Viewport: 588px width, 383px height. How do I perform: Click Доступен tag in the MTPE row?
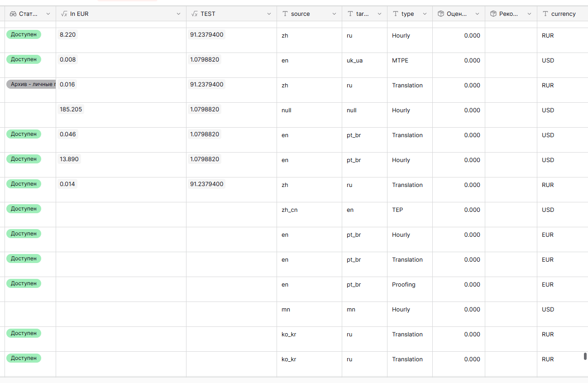24,59
